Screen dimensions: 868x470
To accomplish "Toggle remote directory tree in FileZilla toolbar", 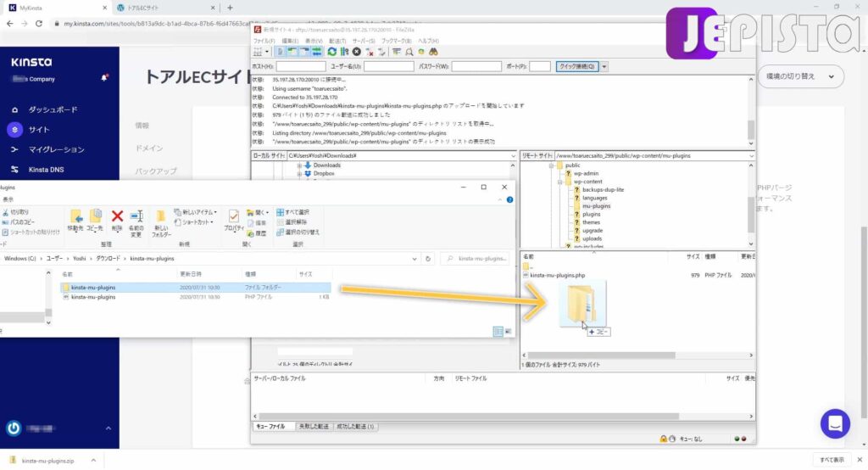I will point(304,52).
